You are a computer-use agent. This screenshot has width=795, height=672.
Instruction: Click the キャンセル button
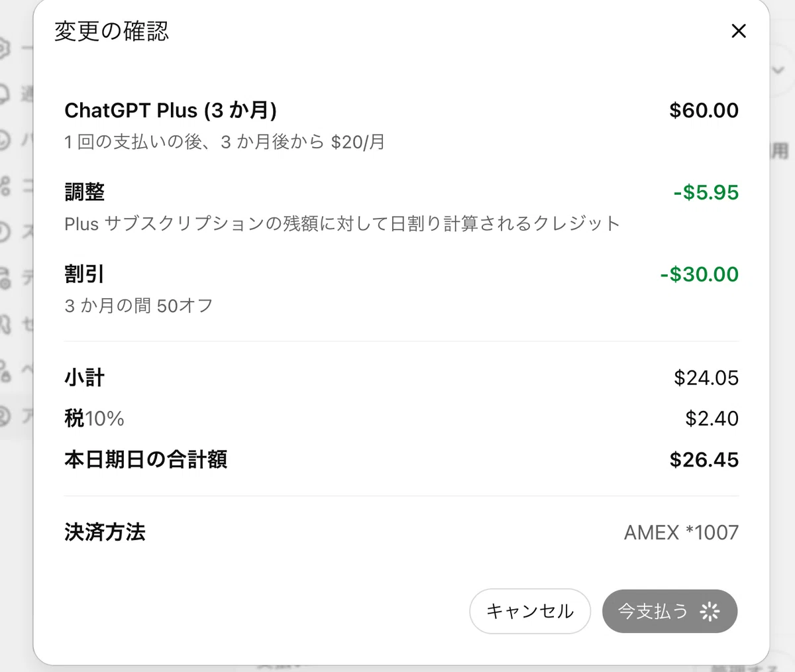529,611
